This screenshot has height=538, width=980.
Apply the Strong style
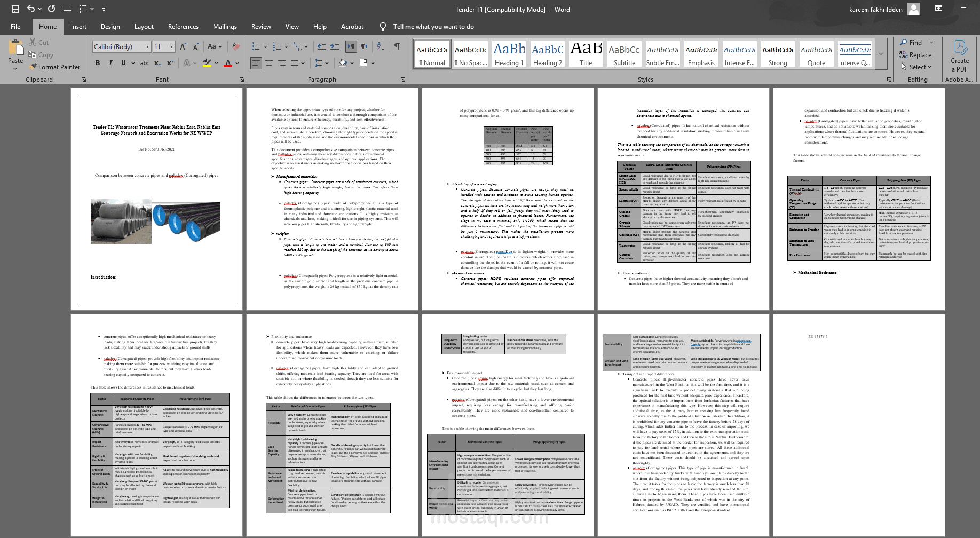pos(778,54)
